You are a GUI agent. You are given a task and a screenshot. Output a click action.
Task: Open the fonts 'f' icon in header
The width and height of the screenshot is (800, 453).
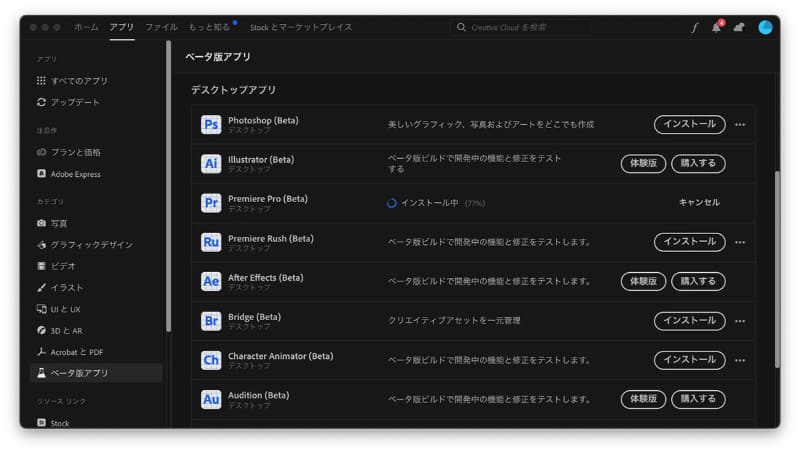click(694, 28)
